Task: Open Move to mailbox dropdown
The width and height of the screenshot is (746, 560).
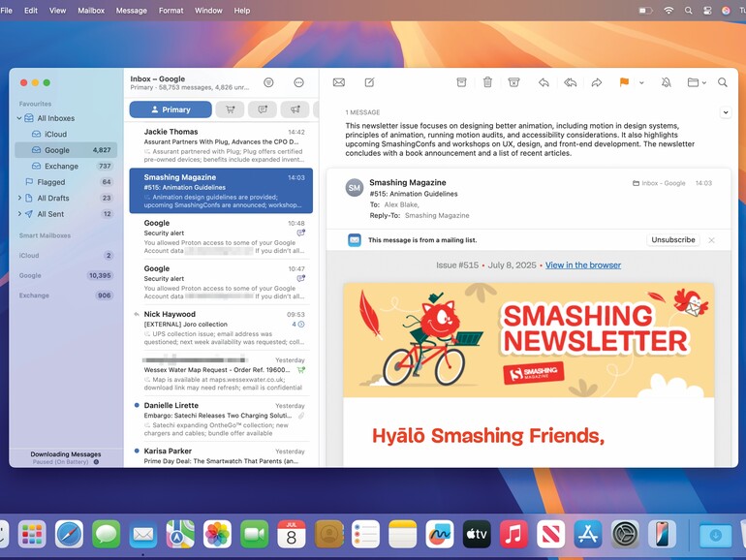Action: (x=697, y=82)
